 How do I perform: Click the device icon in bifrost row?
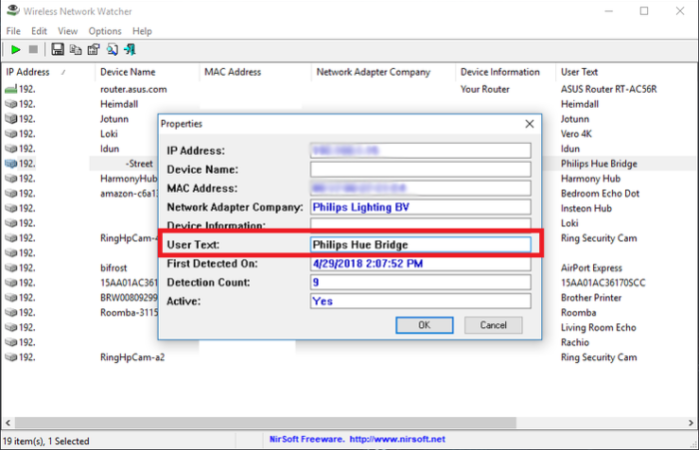coord(11,268)
